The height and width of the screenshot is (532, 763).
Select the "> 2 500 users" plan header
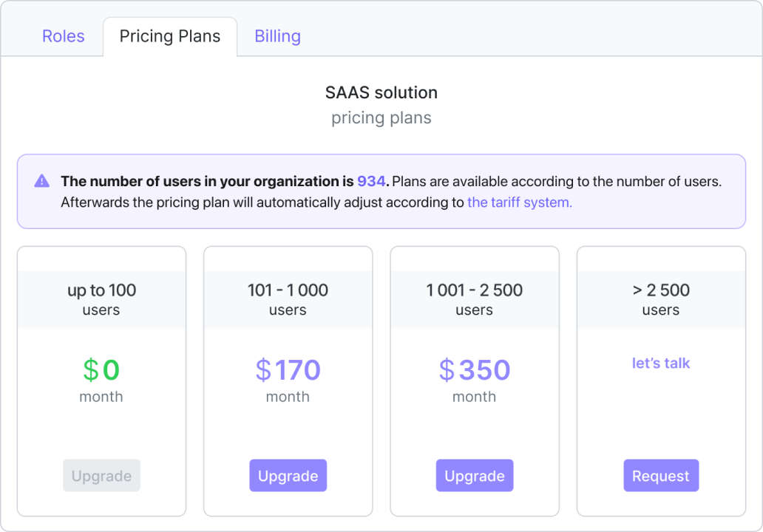coord(661,299)
